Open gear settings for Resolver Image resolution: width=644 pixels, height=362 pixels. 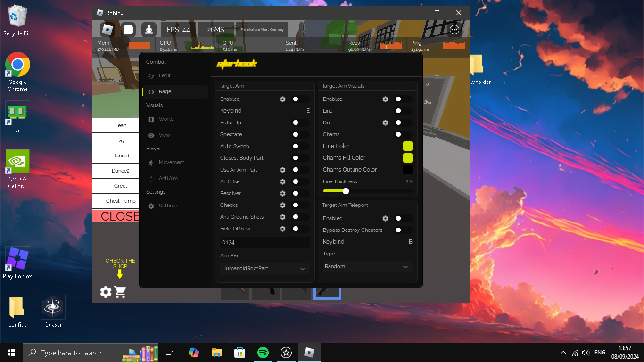click(282, 193)
